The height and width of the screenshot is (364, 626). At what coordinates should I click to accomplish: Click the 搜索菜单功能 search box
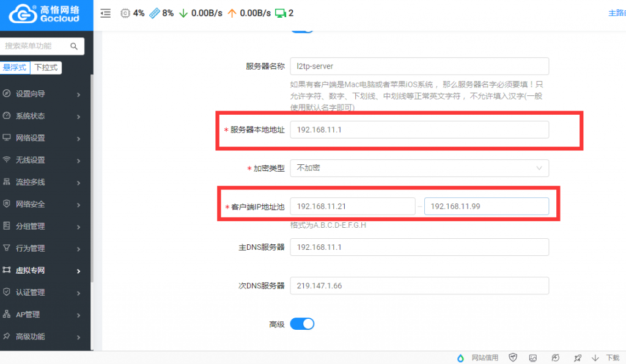[42, 46]
